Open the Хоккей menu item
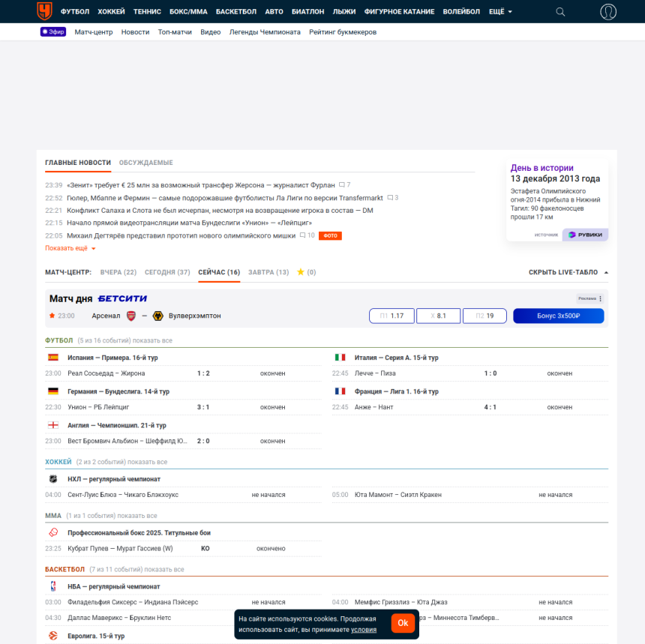 111,11
